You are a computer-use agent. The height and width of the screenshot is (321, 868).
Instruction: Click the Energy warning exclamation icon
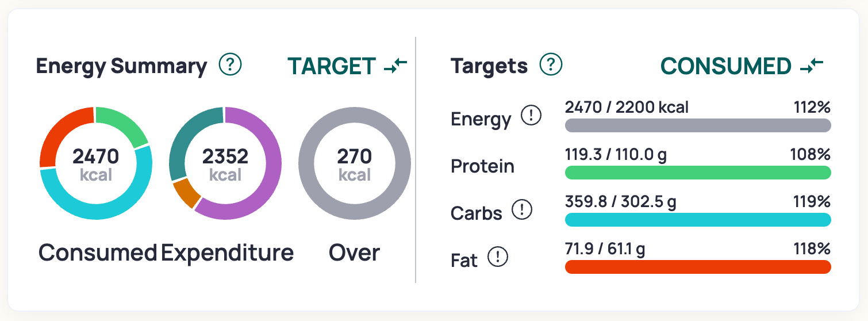[531, 116]
